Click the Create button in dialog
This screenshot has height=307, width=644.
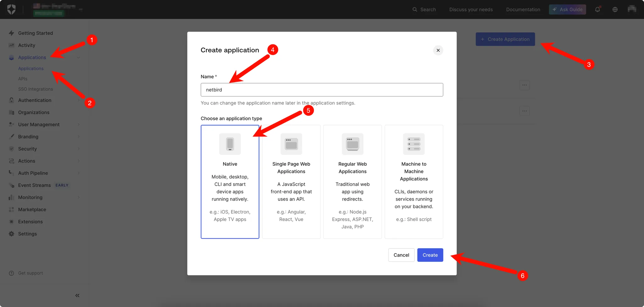[x=430, y=255]
